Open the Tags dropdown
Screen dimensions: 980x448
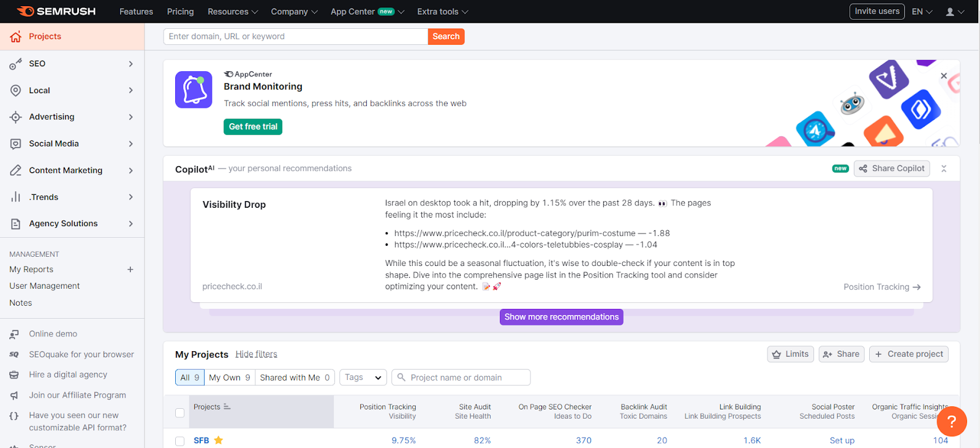[363, 378]
